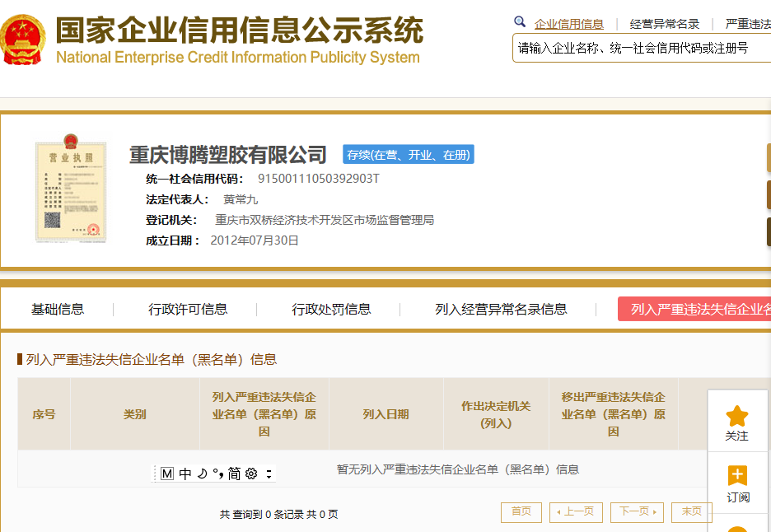Screen dimensions: 771x532
Task: Toggle the punctuation mode icon in IME bar
Action: pyautogui.click(x=218, y=474)
